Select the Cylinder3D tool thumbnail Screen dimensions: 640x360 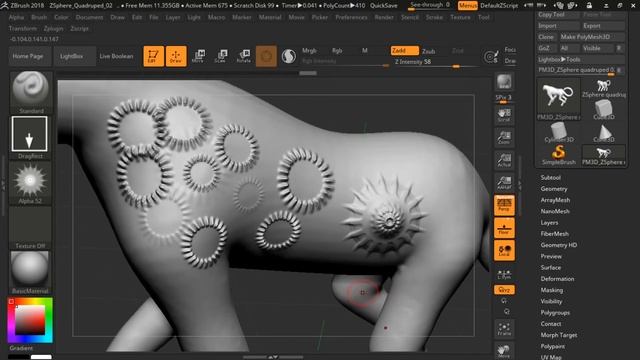(558, 133)
